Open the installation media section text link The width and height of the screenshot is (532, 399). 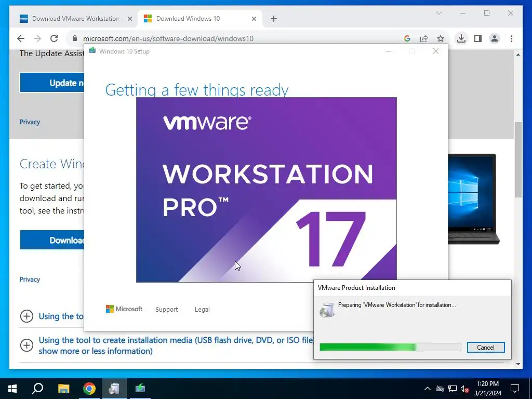click(x=176, y=345)
